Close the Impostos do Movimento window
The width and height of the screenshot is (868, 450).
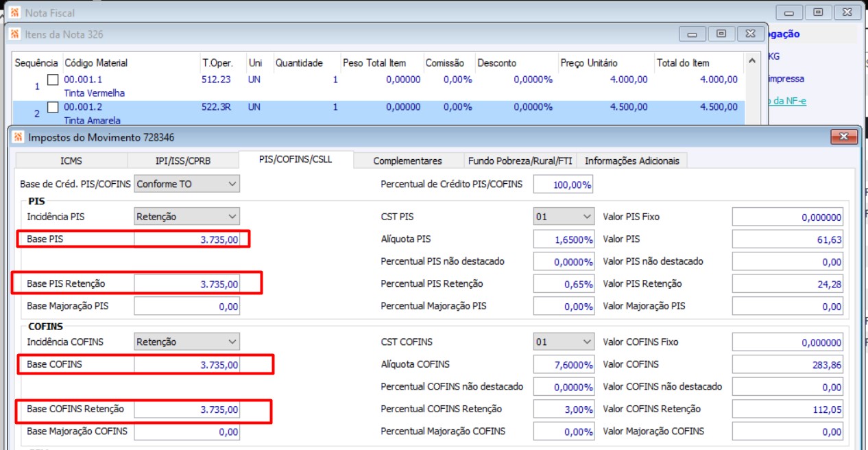tap(843, 137)
